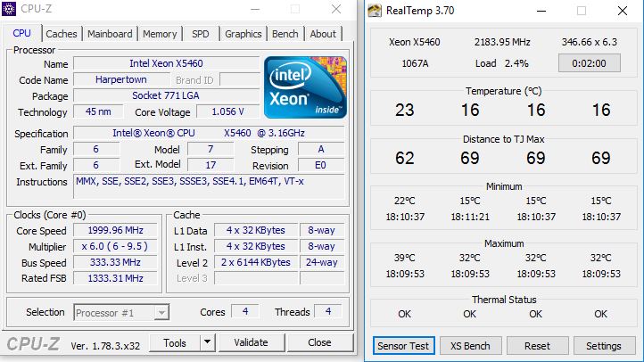Screen dimensions: 644x362
Task: Click the Tools button in CPU-Z
Action: point(175,342)
